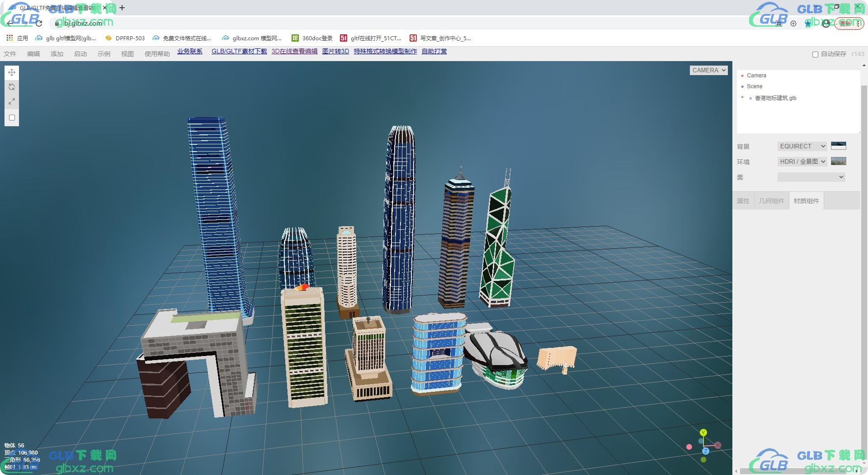Viewport: 868px width, 475px height.
Task: Expand the 香港地标建筑.glb tree node
Action: 742,98
